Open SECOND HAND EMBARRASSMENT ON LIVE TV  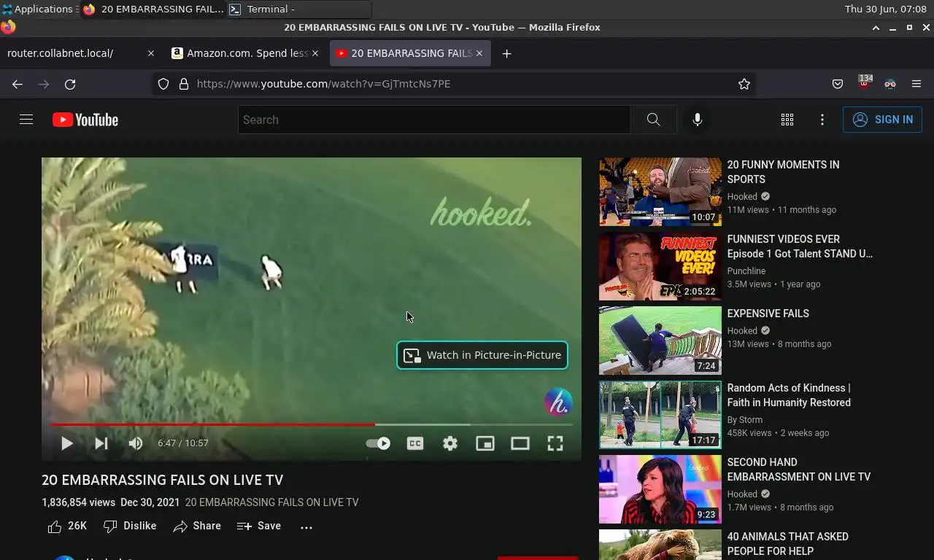(x=660, y=489)
